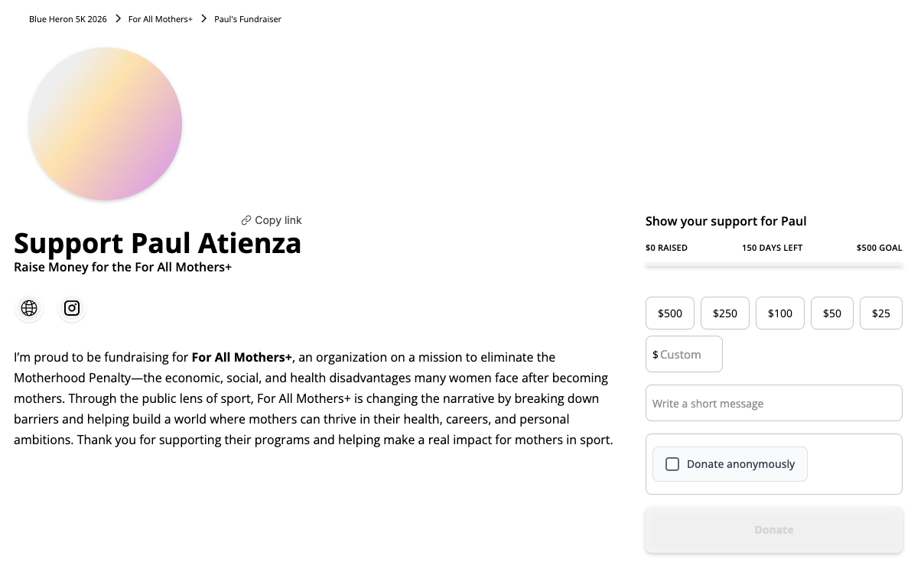Click the chain link icon beside Copy link
924x578 pixels.
point(246,220)
